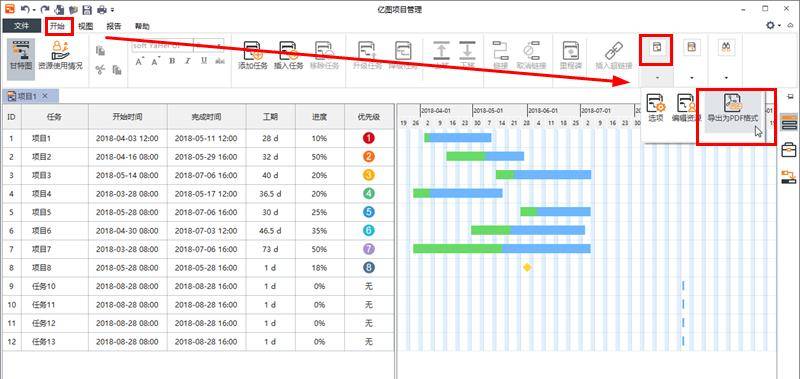Close the 项目1 document tab

pos(45,96)
